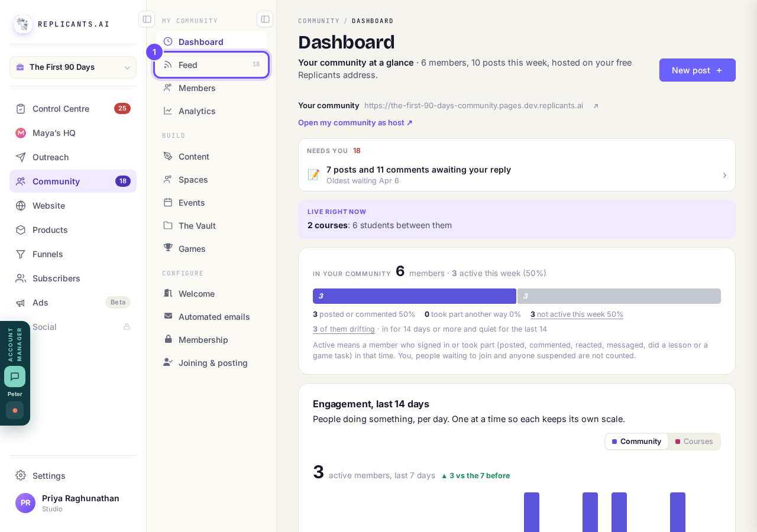Click the community URL link
This screenshot has height=532, width=757.
474,106
